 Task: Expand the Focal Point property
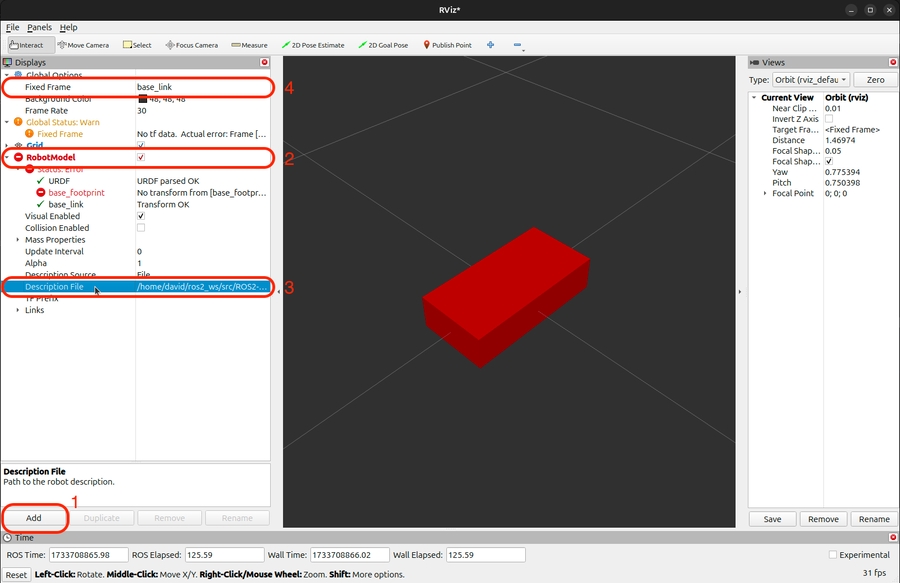click(x=765, y=193)
